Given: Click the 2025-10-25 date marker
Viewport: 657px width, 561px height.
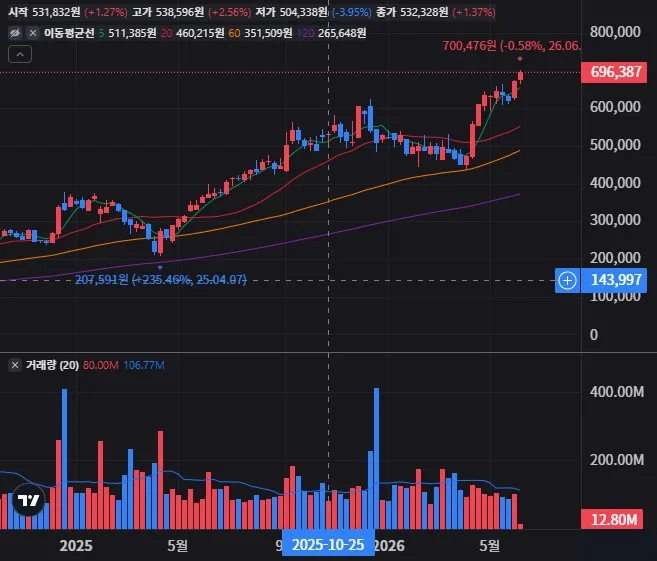Looking at the screenshot, I should [x=328, y=544].
